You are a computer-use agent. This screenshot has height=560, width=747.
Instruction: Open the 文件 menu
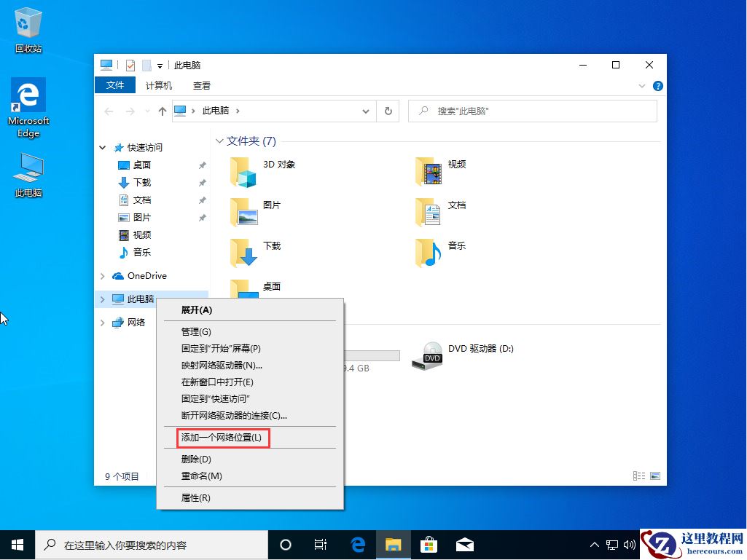pos(114,85)
